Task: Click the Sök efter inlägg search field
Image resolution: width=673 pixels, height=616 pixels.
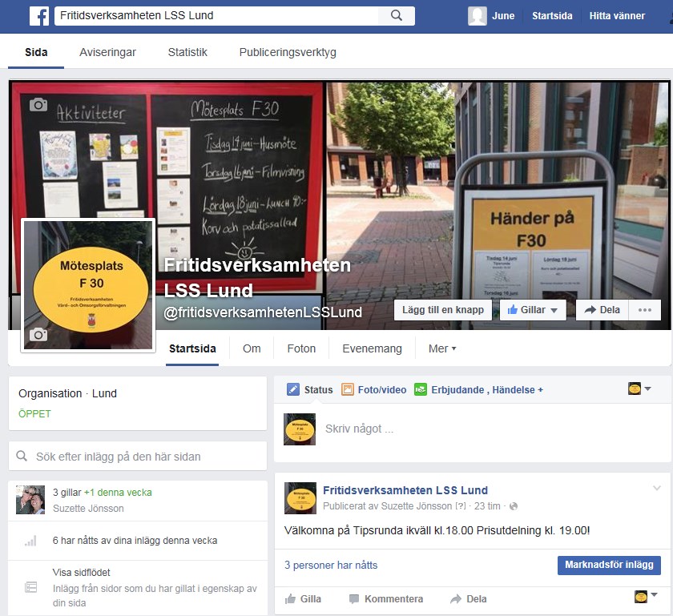Action: pos(137,456)
